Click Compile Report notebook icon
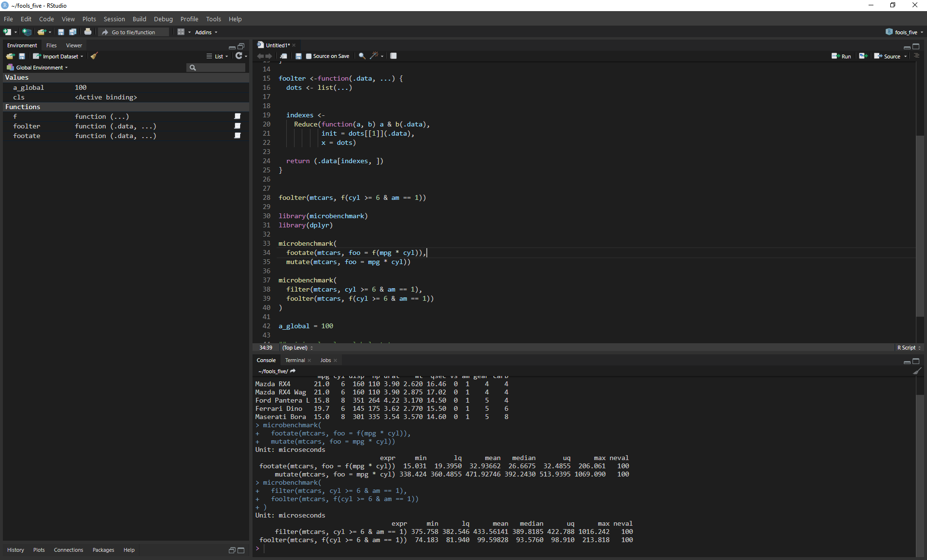The width and height of the screenshot is (927, 560). click(x=393, y=56)
